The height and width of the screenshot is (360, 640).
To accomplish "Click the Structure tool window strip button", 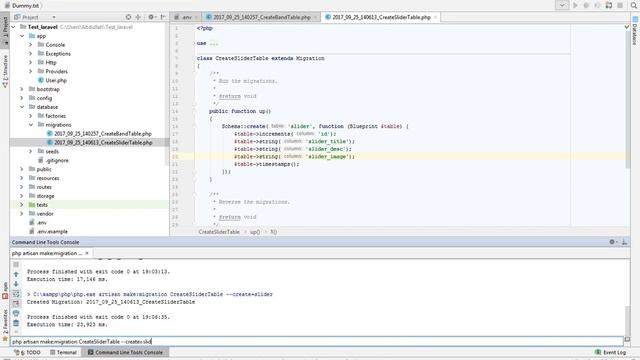I will point(5,71).
